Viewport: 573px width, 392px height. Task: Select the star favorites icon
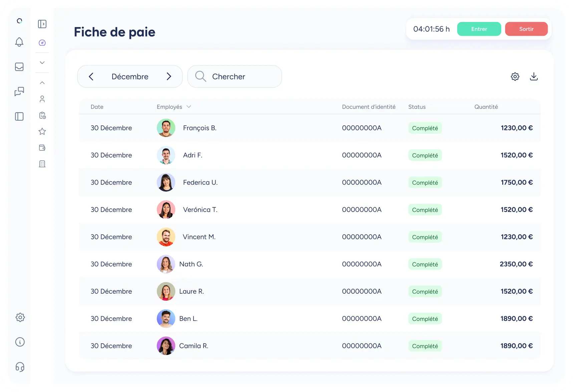42,131
